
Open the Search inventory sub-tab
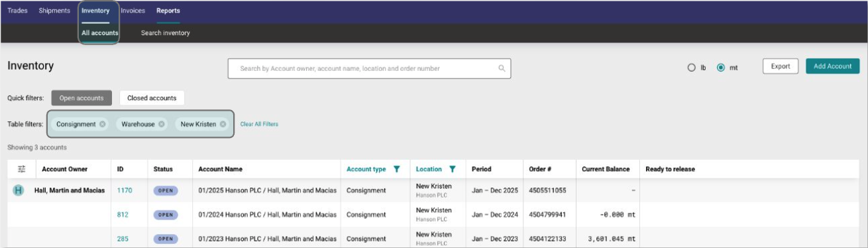[165, 33]
